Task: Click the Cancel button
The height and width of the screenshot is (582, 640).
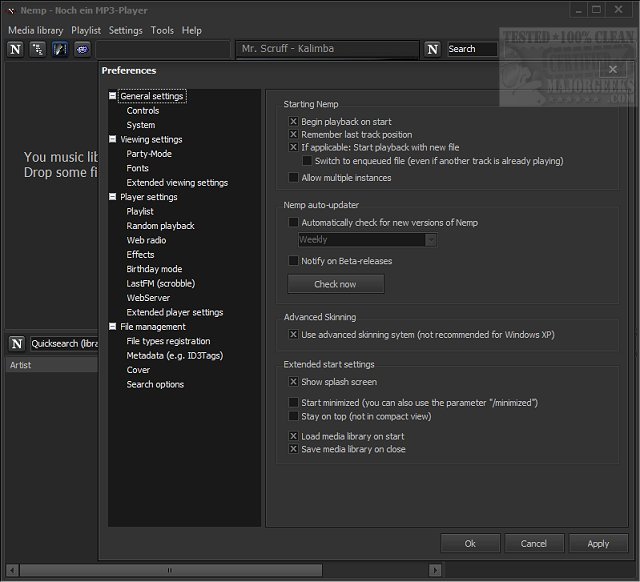Action: pos(534,544)
